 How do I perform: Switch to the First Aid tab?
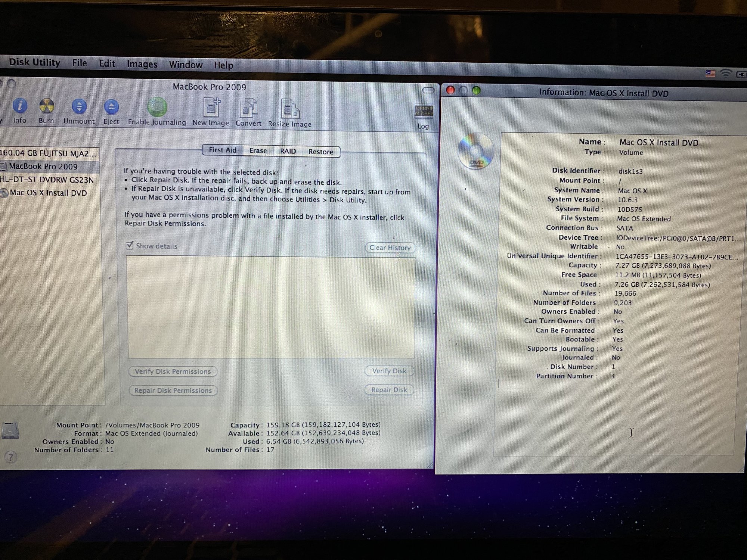click(223, 150)
